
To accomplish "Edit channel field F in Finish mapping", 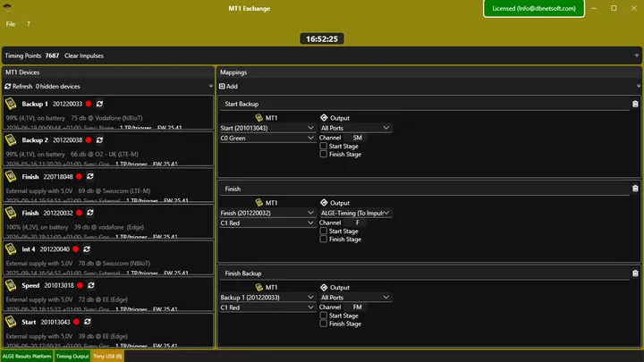I will click(357, 223).
